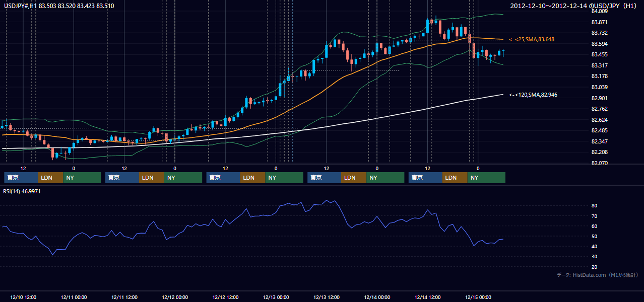
Task: Click the 12/13 00:00 time axis label
Action: coord(276,297)
